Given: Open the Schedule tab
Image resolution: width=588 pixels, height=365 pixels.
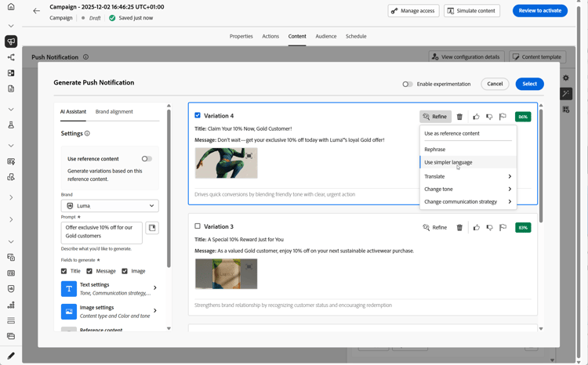Looking at the screenshot, I should point(356,36).
